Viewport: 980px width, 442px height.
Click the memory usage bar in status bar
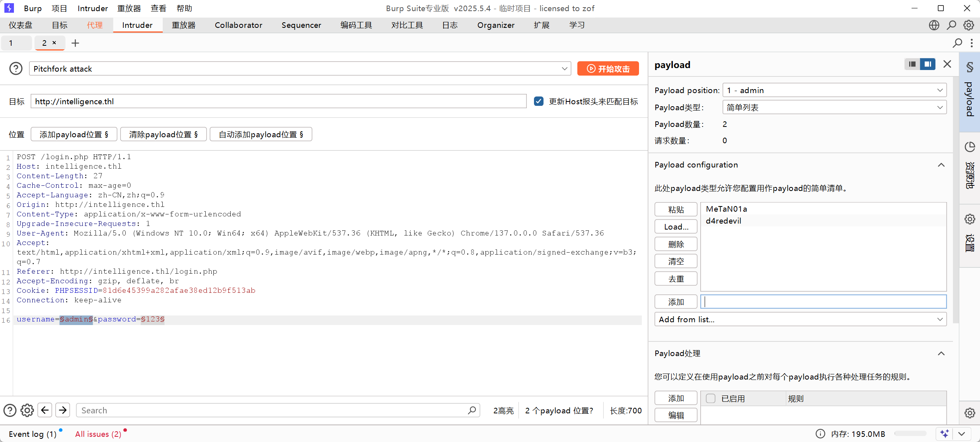coord(910,434)
